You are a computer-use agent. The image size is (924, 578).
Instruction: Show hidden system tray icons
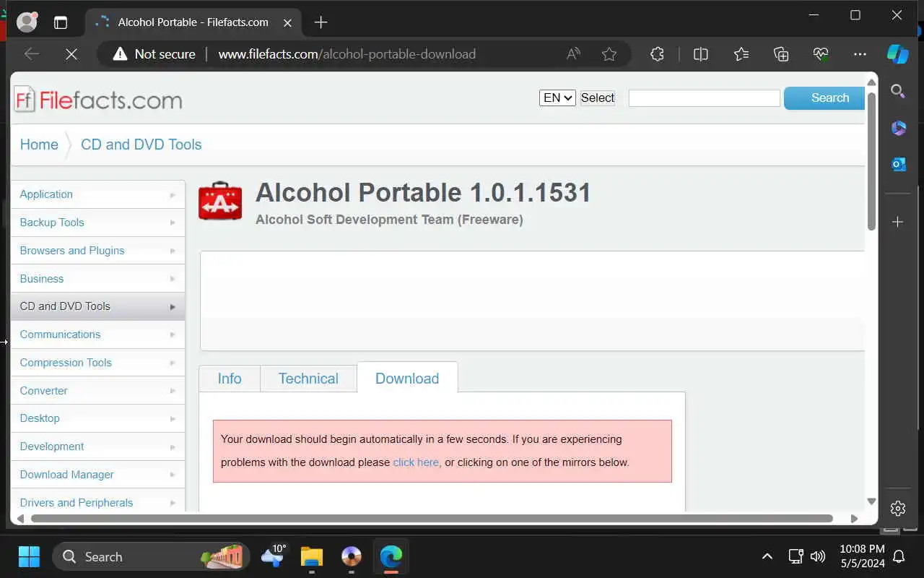tap(767, 556)
